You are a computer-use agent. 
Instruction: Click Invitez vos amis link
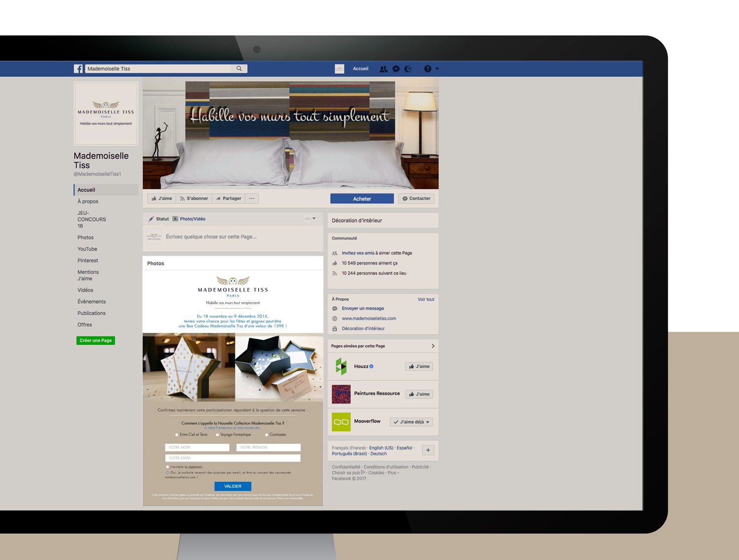click(x=358, y=253)
